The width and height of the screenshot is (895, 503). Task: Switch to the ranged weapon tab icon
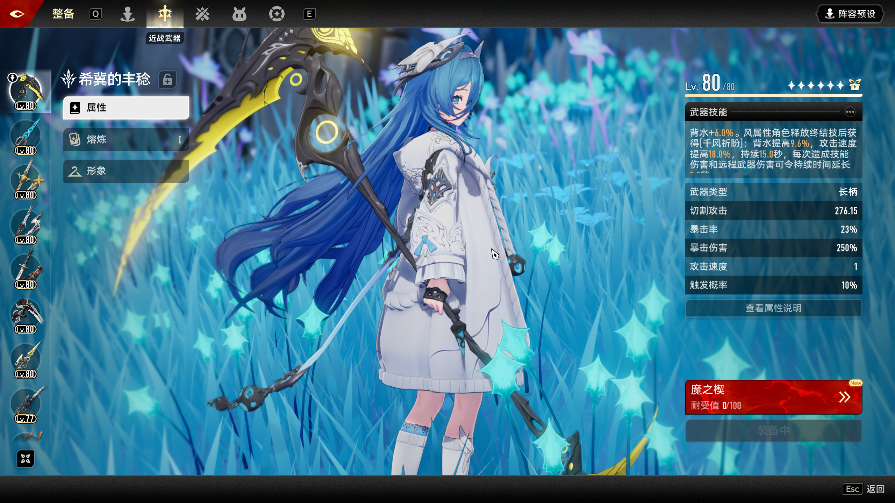(202, 14)
